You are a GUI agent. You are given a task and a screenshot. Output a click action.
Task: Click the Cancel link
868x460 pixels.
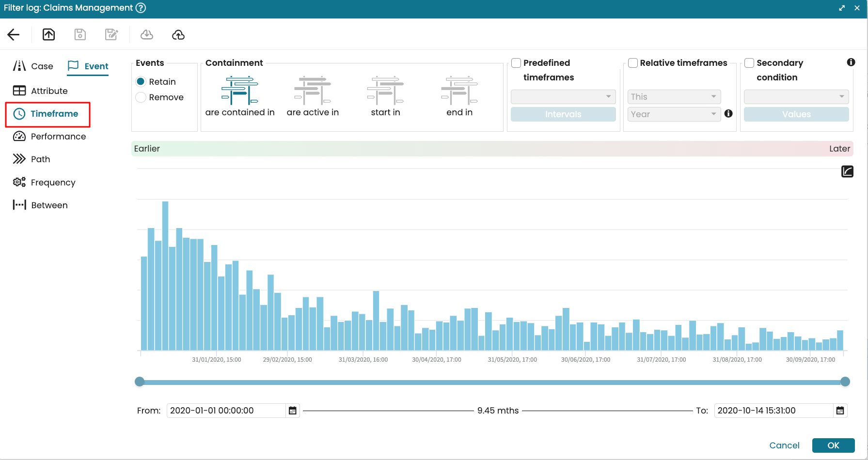(784, 445)
